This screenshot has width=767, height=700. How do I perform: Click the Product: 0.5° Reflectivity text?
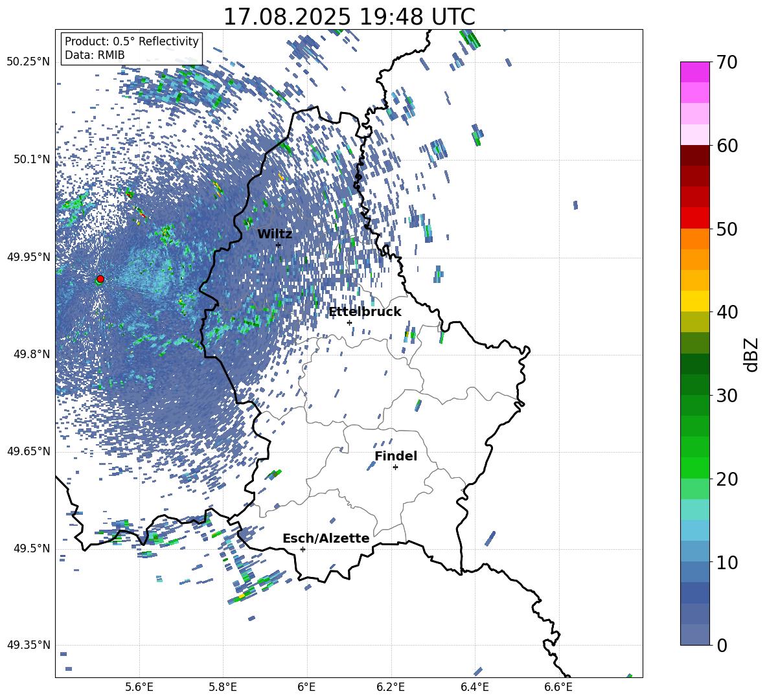click(132, 41)
